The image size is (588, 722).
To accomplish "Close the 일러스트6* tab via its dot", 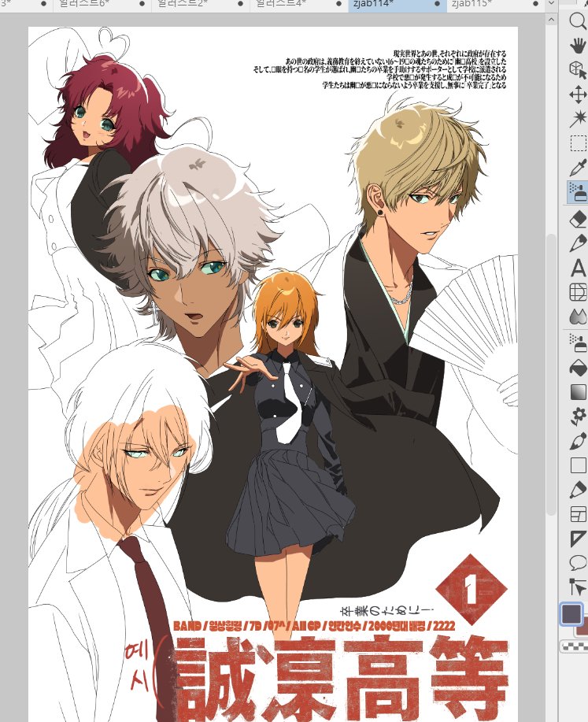I will click(x=142, y=4).
